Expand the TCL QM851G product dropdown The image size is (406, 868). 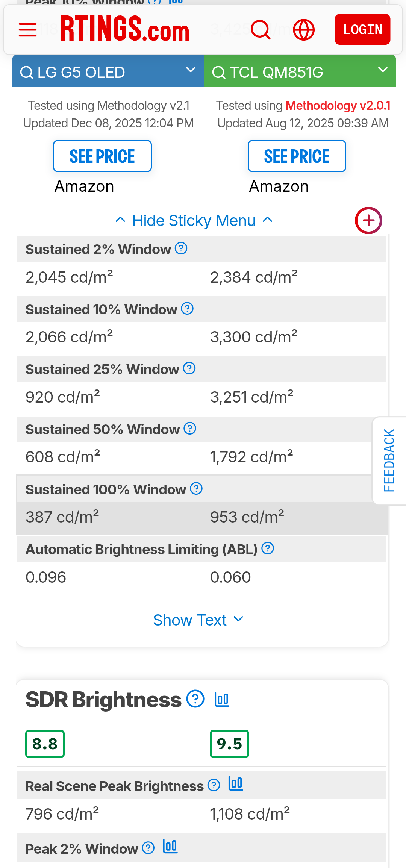coord(383,70)
